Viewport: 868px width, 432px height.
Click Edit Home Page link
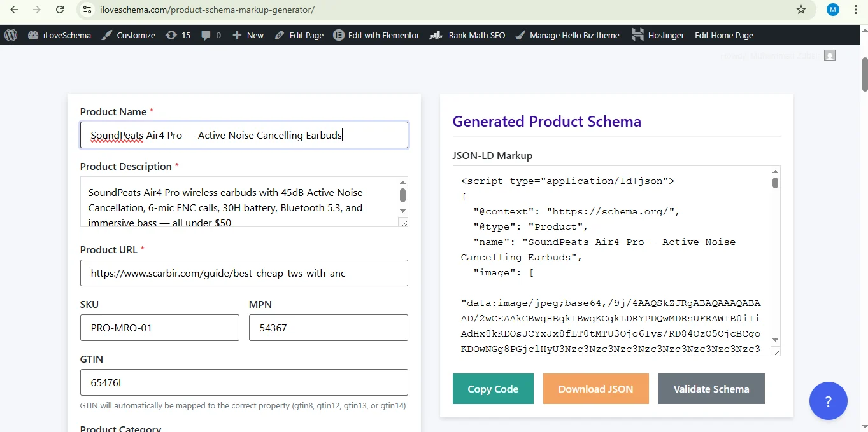pos(724,35)
